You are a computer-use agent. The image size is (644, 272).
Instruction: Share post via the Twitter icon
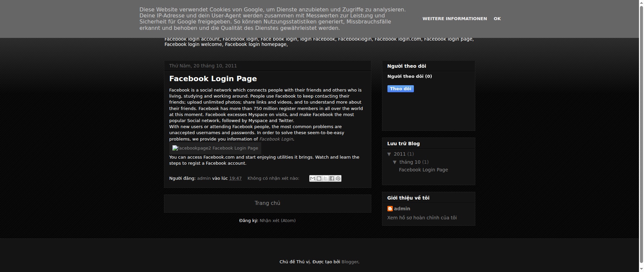pos(325,178)
